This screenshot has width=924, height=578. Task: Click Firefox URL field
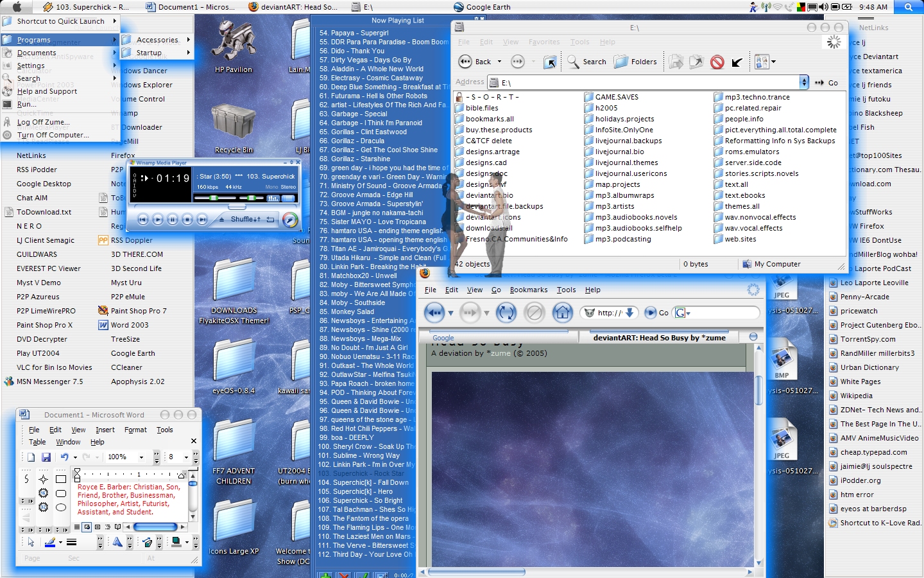coord(610,313)
